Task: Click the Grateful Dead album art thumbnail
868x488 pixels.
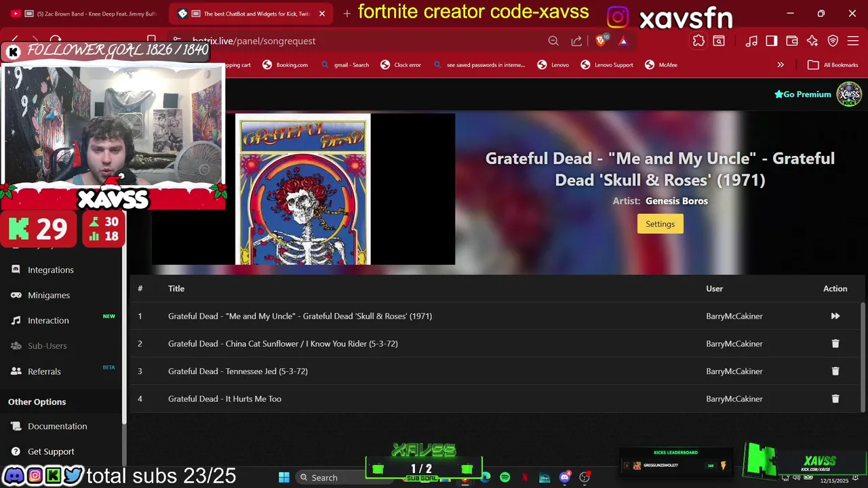Action: pos(302,190)
